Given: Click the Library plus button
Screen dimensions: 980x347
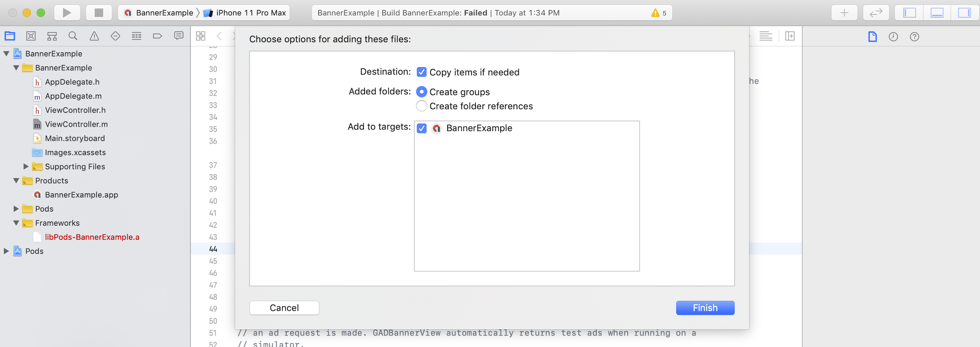Looking at the screenshot, I should coord(844,13).
